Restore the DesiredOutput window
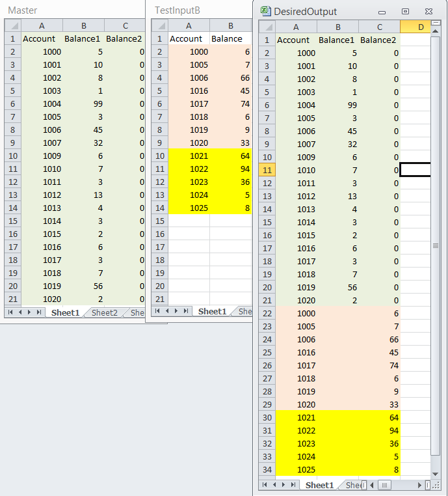The width and height of the screenshot is (448, 496). coord(405,11)
